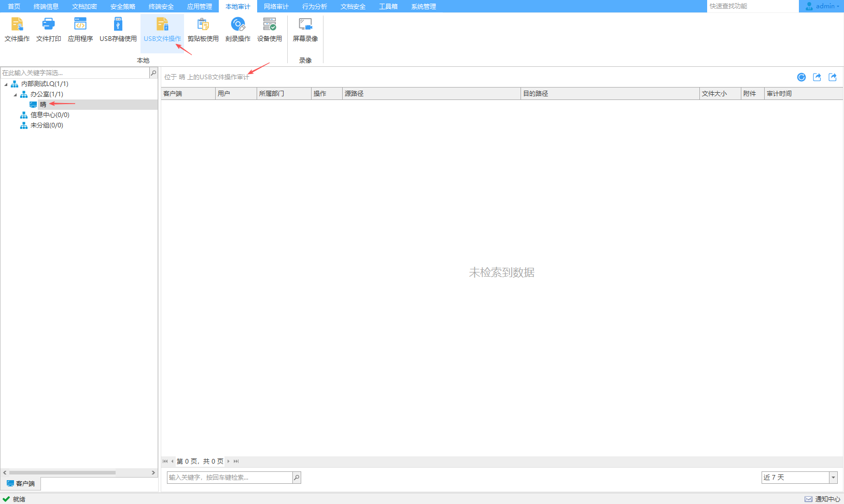
Task: Switch to the 文档加密 tab
Action: tap(85, 7)
